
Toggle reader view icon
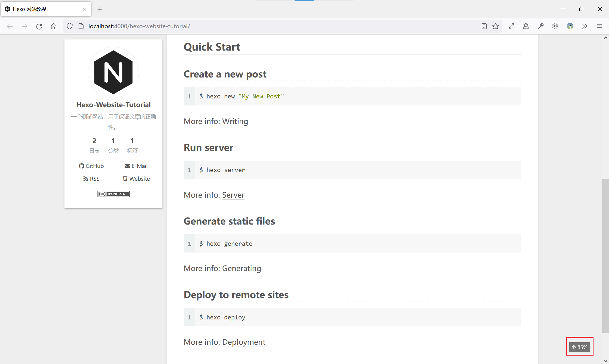(484, 26)
